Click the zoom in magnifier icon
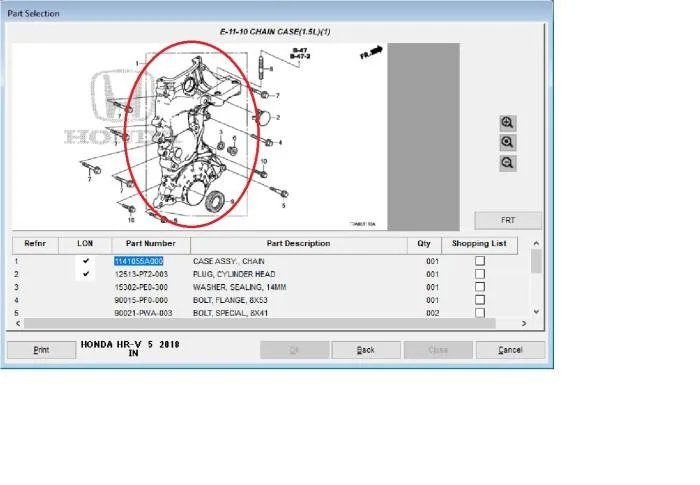This screenshot has width=700, height=485. click(508, 122)
